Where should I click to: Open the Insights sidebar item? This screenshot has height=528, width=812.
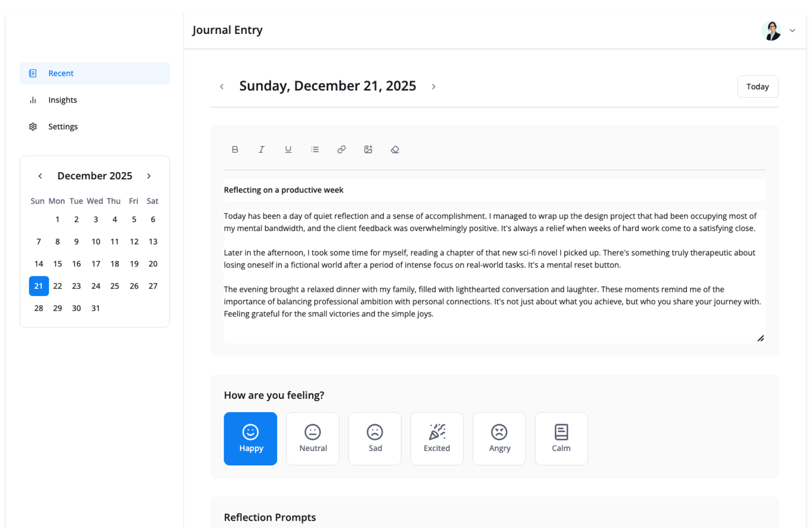tap(62, 100)
